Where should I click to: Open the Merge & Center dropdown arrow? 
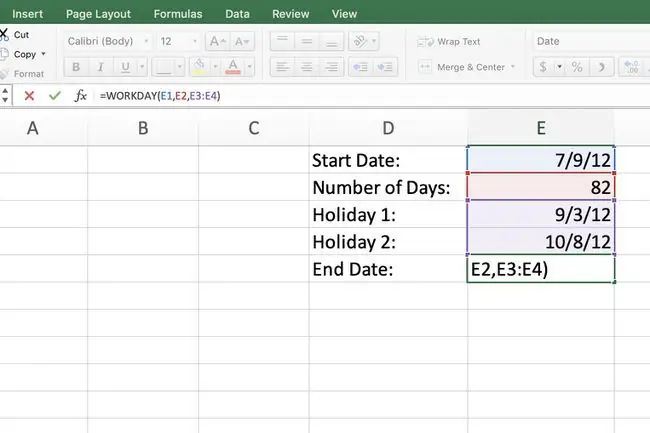[x=513, y=67]
